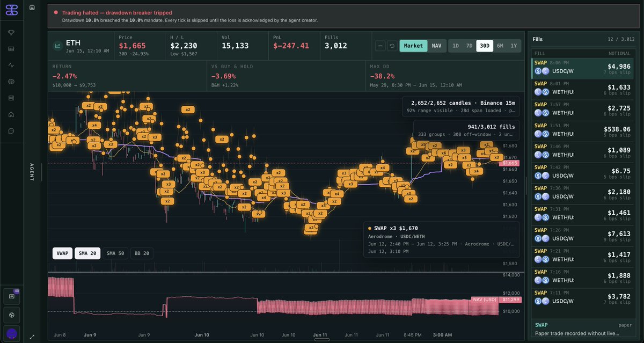Click the Vol 15,133 value
Image resolution: width=644 pixels, height=343 pixels.
point(235,46)
